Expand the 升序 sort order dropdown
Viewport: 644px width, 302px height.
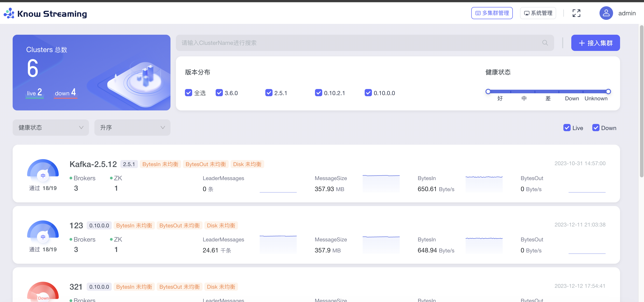[x=132, y=128]
